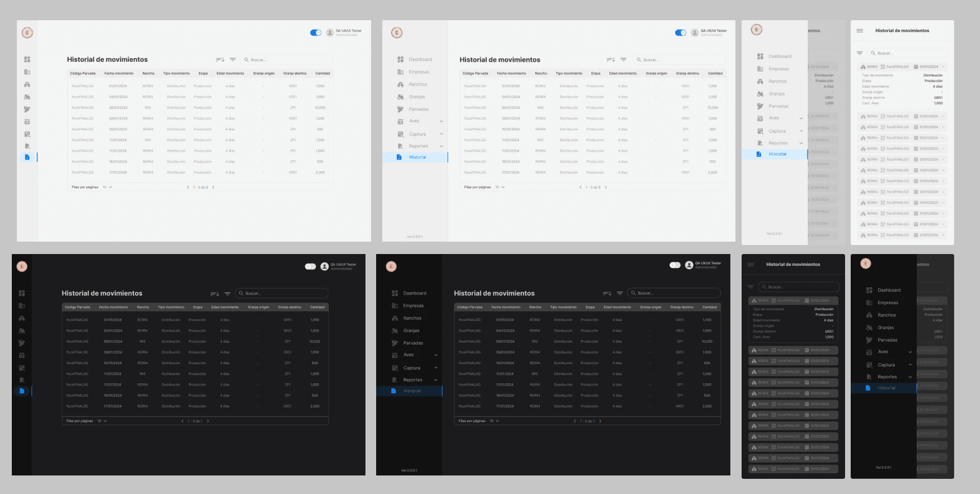Screen dimensions: 980x494
Task: Go to previous page in dark labeled-sidebar frame
Action: [575, 421]
